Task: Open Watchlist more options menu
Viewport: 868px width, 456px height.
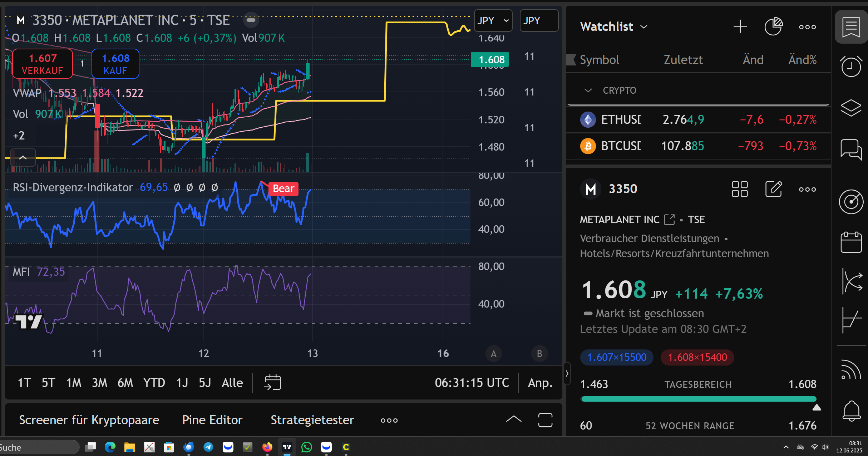Action: [807, 27]
